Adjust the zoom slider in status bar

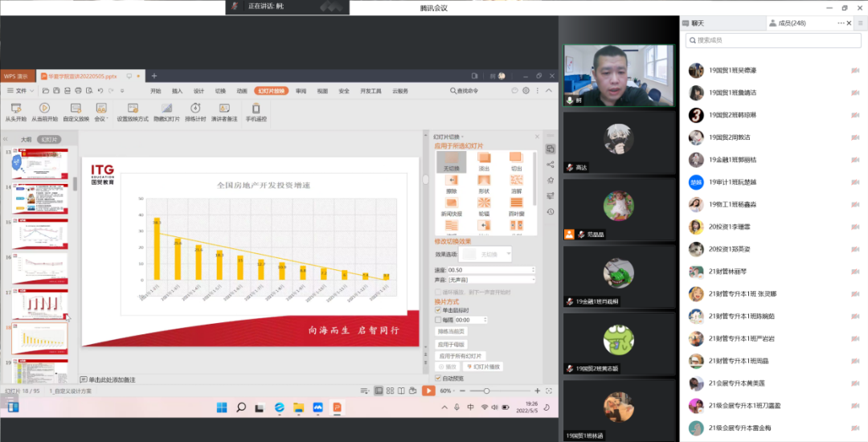486,391
